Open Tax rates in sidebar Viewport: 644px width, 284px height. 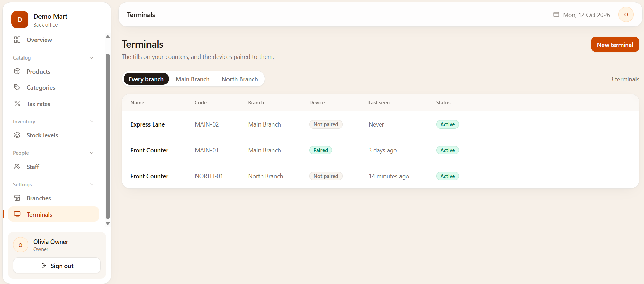coord(53,104)
